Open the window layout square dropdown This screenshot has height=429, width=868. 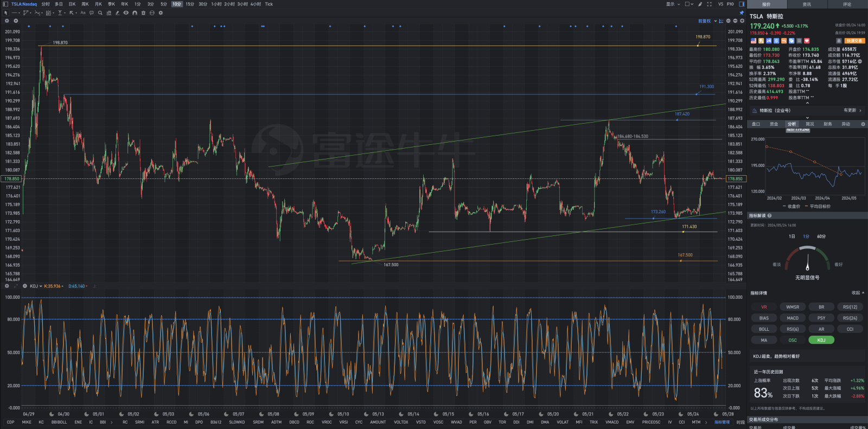pyautogui.click(x=689, y=4)
